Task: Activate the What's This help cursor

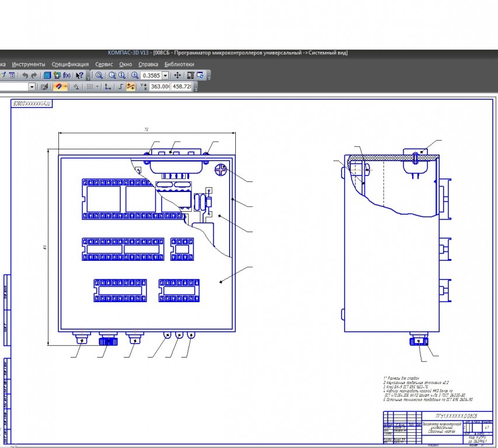Action: click(x=79, y=75)
